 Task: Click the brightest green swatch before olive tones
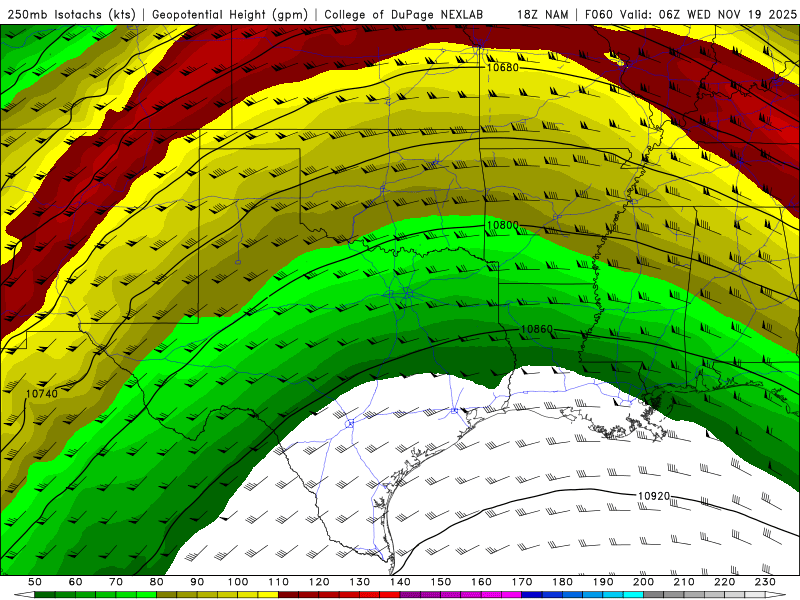[x=146, y=594]
